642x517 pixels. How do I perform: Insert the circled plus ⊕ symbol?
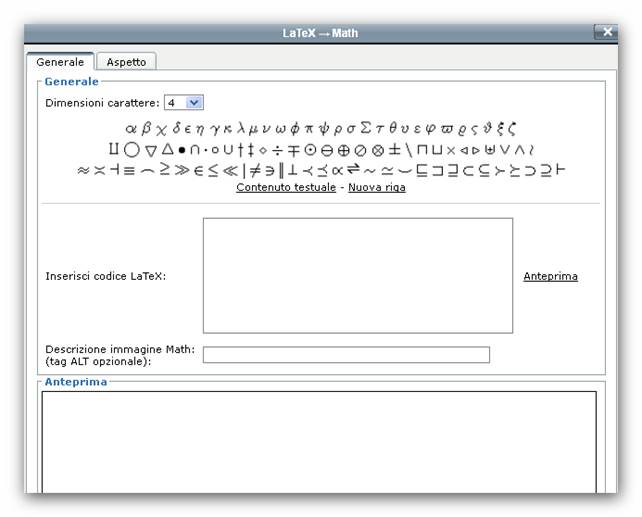point(344,151)
